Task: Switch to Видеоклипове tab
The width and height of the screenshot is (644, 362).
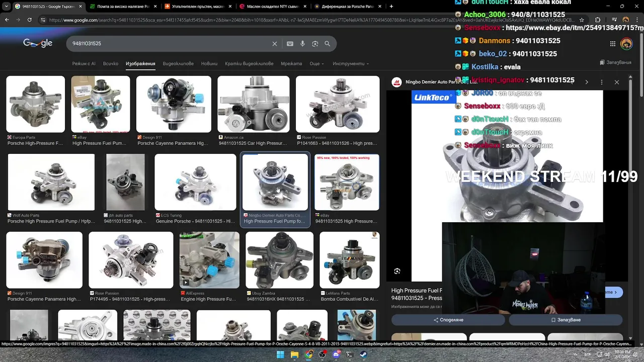Action: tap(178, 64)
